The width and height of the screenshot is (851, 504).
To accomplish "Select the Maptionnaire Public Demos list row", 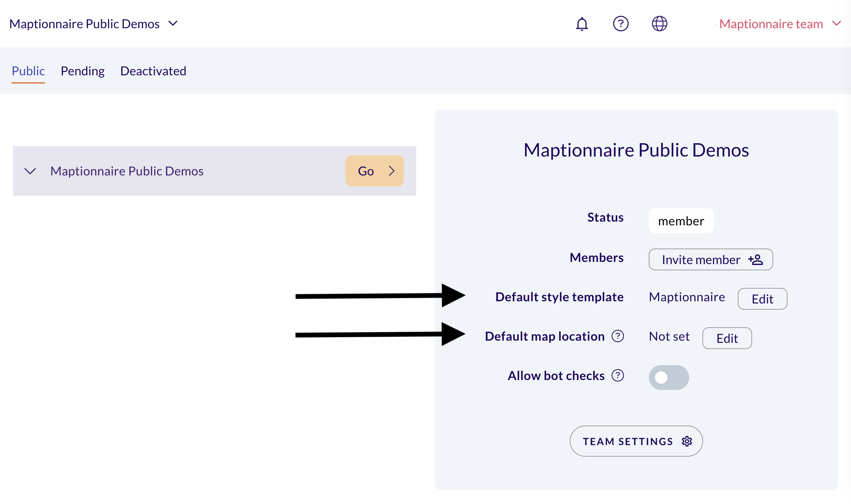I will click(214, 171).
